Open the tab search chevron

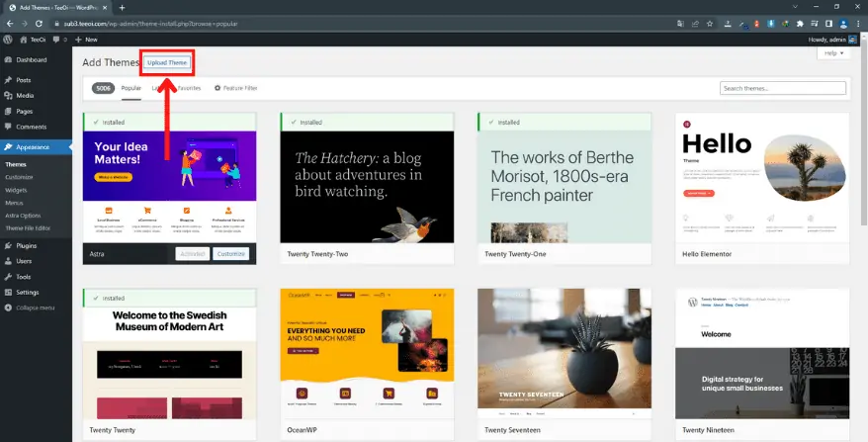(795, 7)
